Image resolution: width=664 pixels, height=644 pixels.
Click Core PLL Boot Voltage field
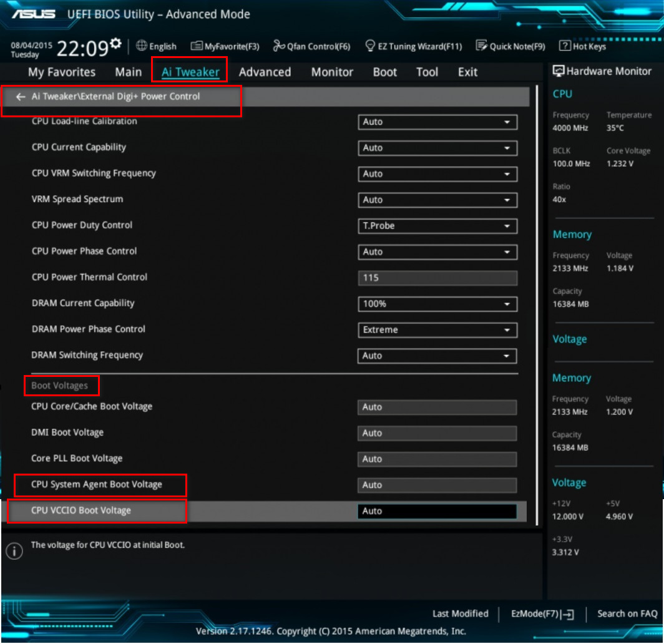[437, 459]
